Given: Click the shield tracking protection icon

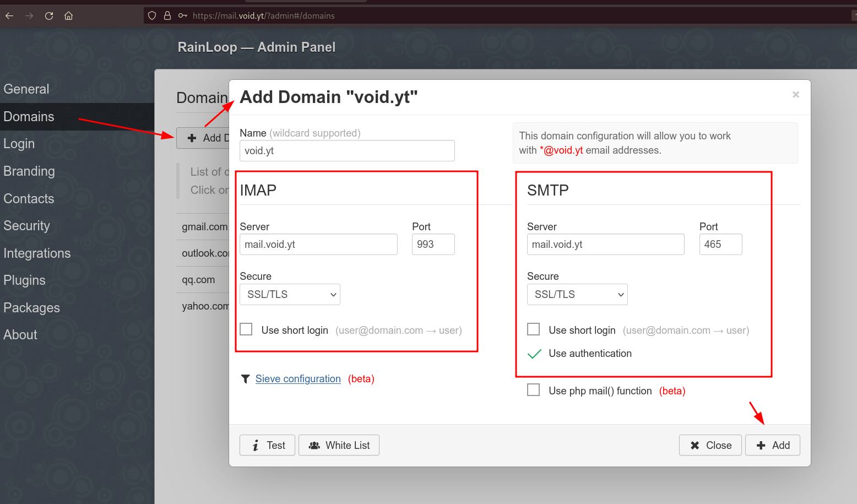Looking at the screenshot, I should [x=153, y=16].
